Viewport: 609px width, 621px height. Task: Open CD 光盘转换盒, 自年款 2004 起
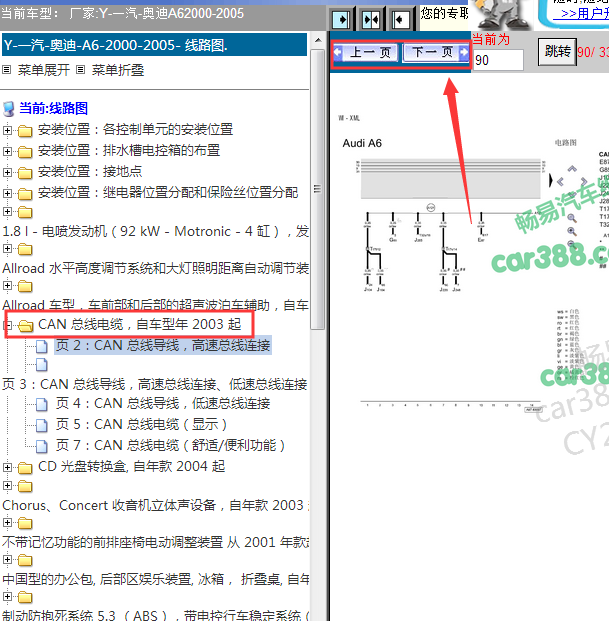132,466
